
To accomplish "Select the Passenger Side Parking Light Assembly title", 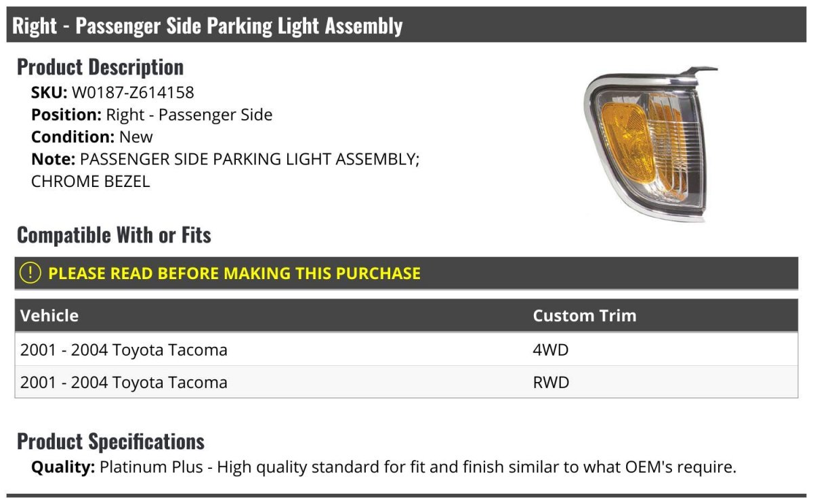I will point(207,26).
